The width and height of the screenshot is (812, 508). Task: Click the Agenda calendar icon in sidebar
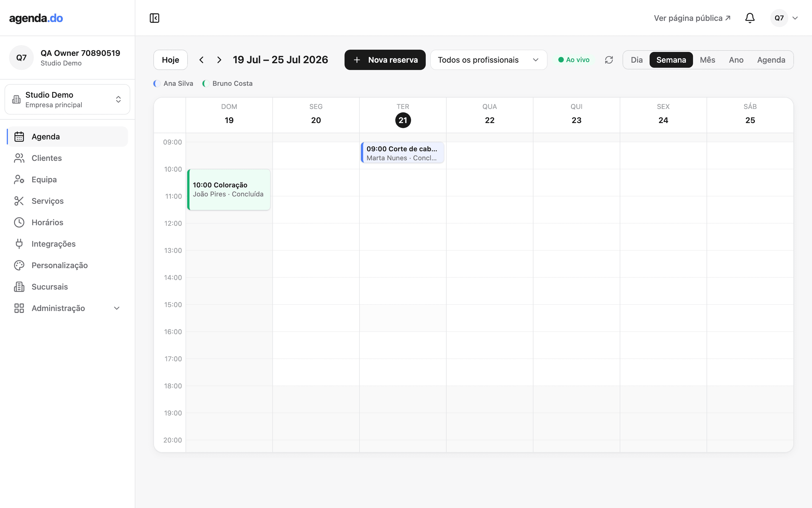[x=19, y=137]
